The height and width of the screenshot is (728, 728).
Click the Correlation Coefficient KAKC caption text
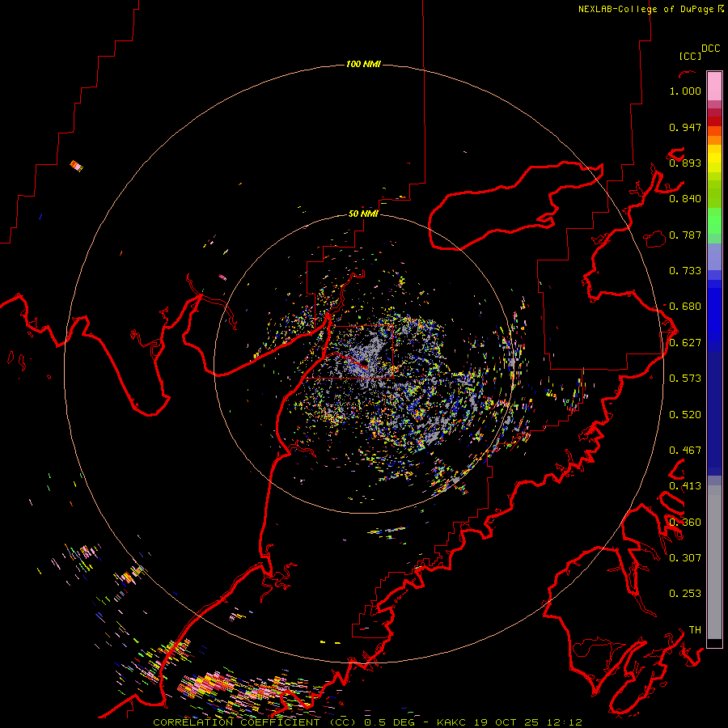368,722
